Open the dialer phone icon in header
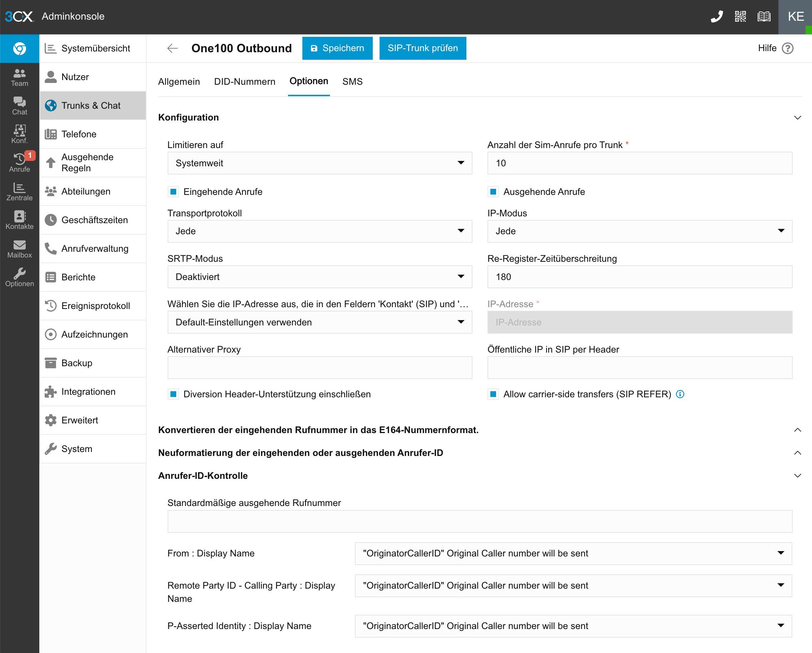Image resolution: width=812 pixels, height=653 pixels. (x=717, y=16)
